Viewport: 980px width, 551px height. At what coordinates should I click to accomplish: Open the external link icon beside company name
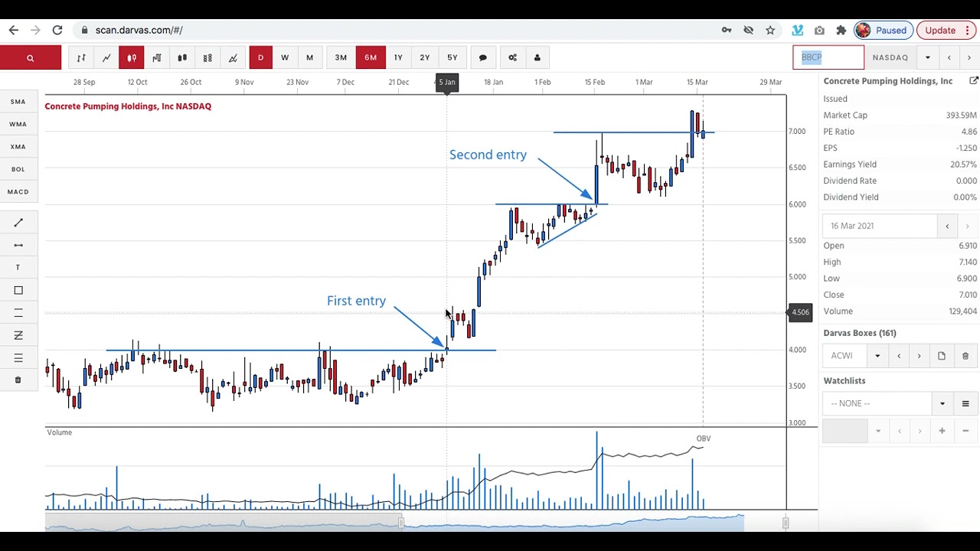click(973, 81)
